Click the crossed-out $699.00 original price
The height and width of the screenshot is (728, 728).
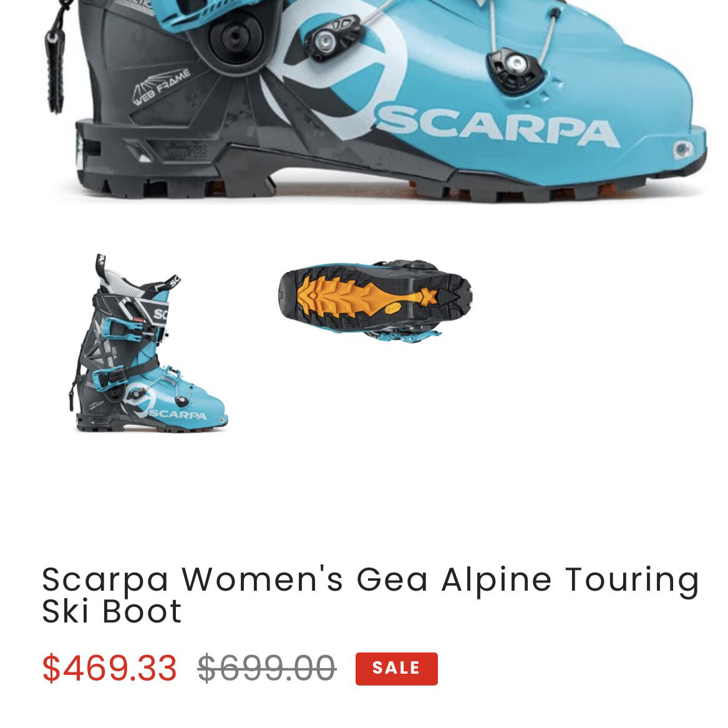tap(266, 668)
